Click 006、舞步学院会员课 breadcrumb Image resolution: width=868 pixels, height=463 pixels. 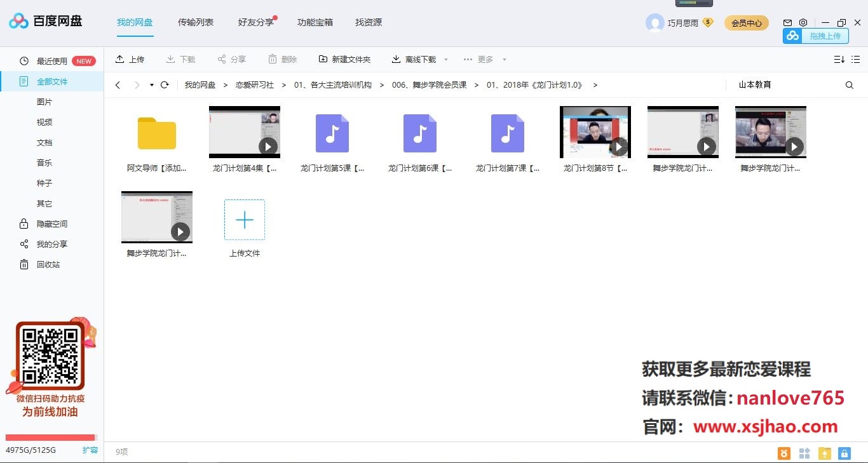tap(430, 85)
